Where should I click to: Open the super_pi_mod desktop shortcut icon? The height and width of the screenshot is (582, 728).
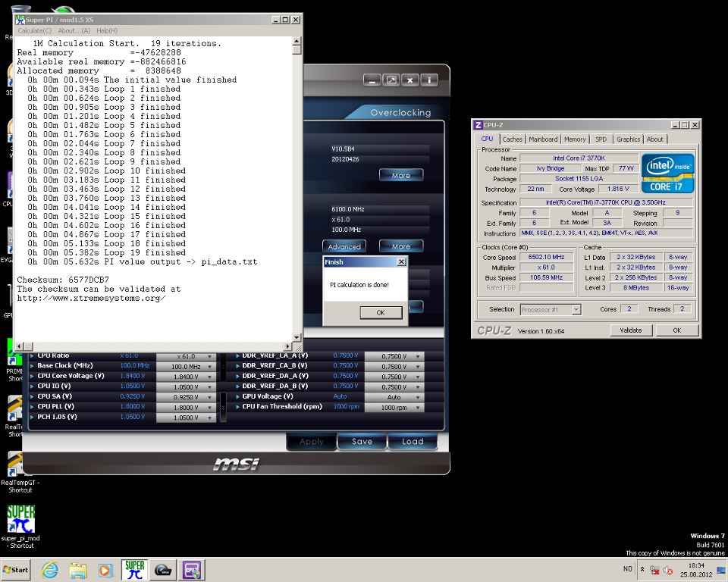coord(20,519)
